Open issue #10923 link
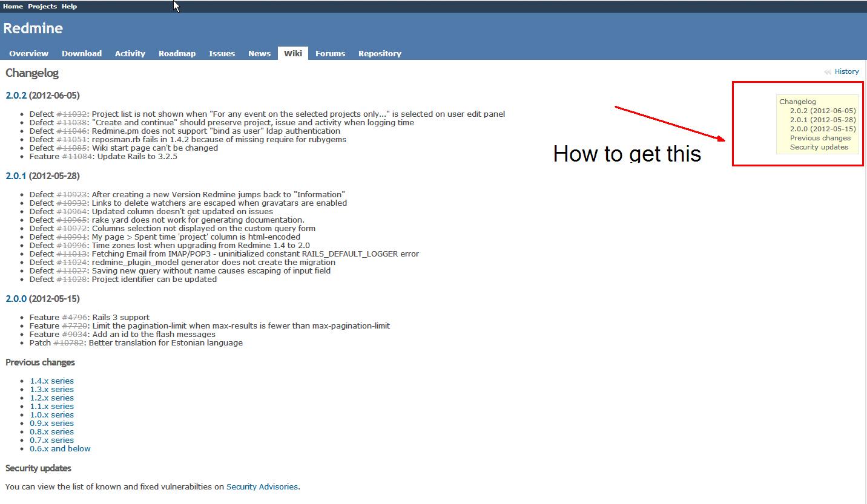This screenshot has height=504, width=867. [x=72, y=194]
